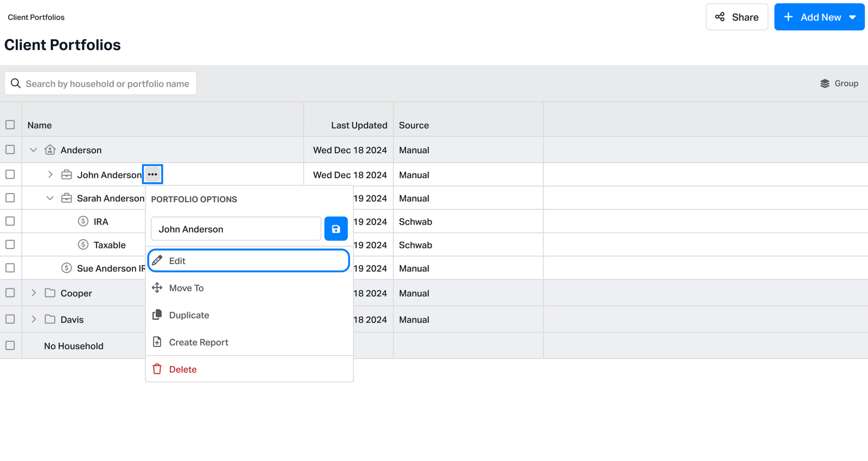Image resolution: width=868 pixels, height=461 pixels.
Task: Select Create Report in the portfolio menu
Action: (248, 342)
